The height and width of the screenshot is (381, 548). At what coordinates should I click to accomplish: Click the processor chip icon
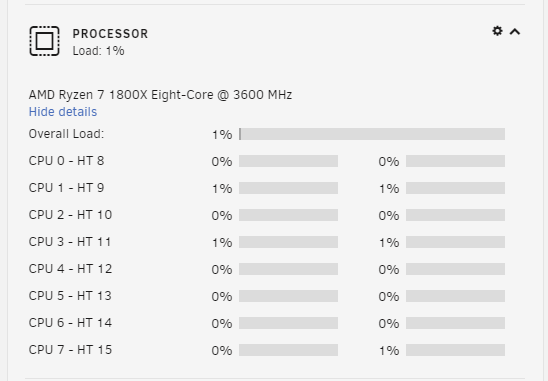44,41
